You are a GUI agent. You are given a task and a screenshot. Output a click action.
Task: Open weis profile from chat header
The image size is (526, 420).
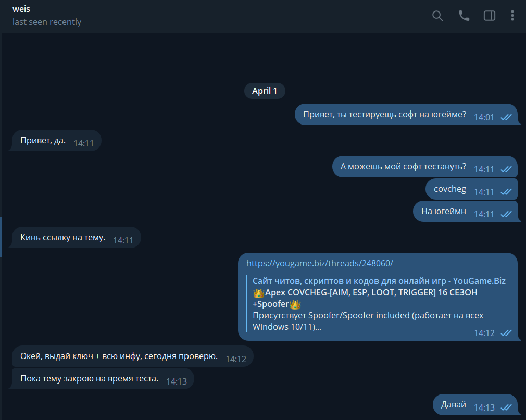pyautogui.click(x=21, y=9)
